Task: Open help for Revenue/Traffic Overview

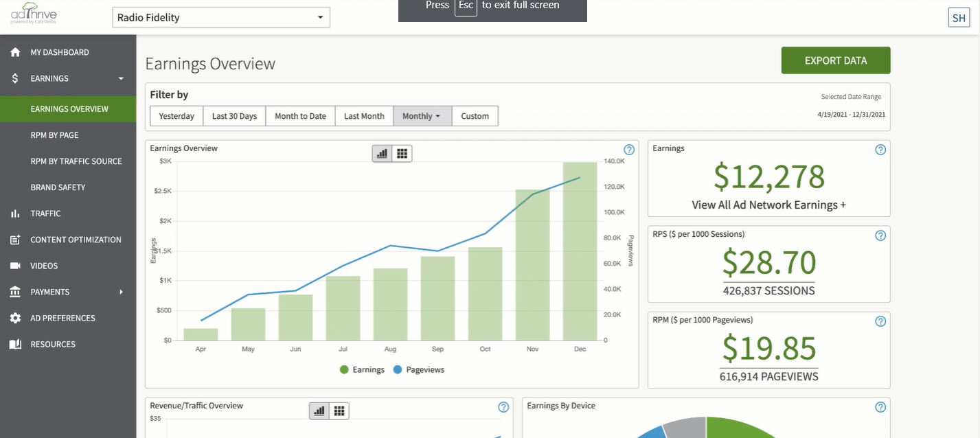Action: click(503, 407)
